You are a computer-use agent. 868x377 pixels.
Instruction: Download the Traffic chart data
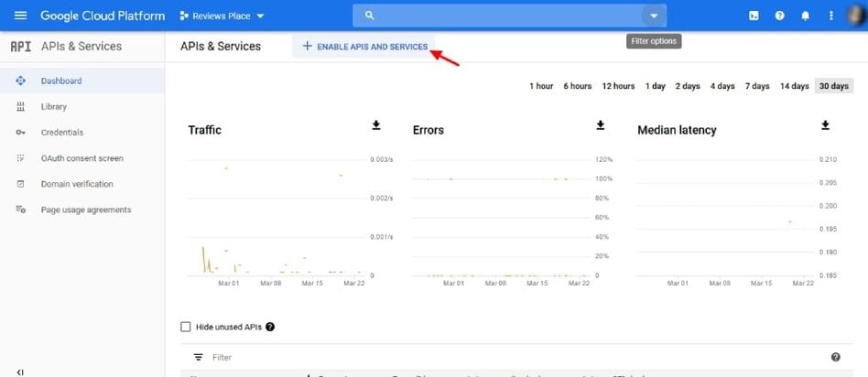coord(375,125)
